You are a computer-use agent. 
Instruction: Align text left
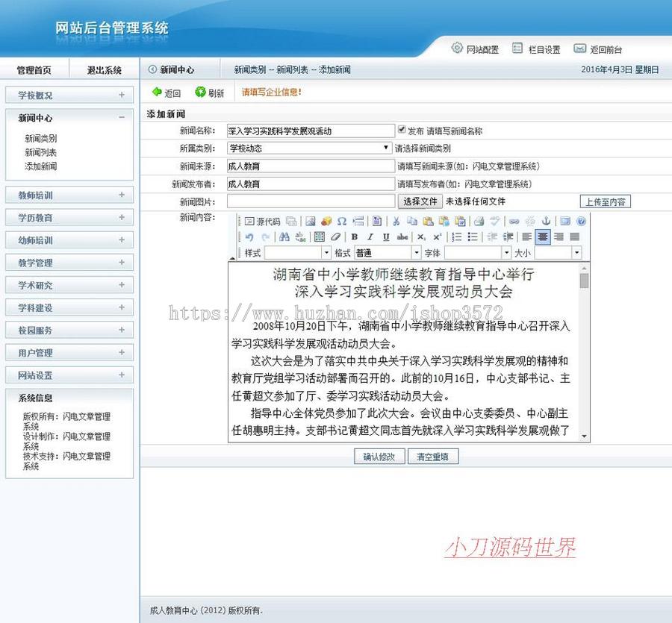pos(526,237)
